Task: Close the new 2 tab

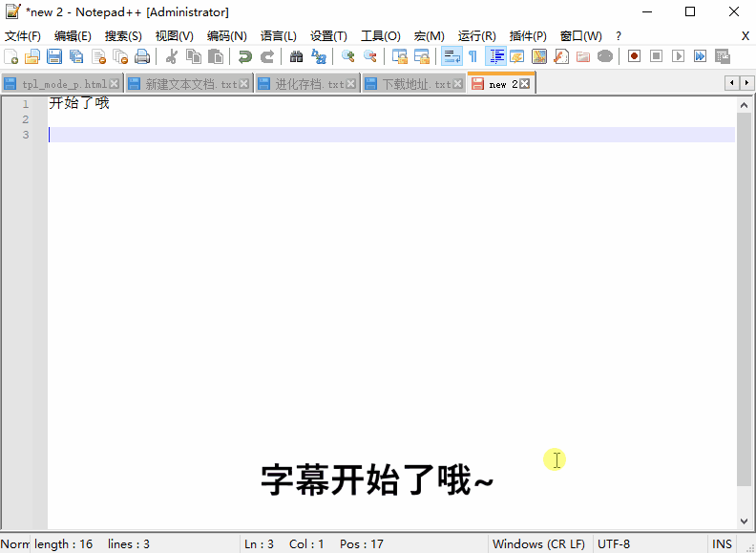Action: [525, 83]
